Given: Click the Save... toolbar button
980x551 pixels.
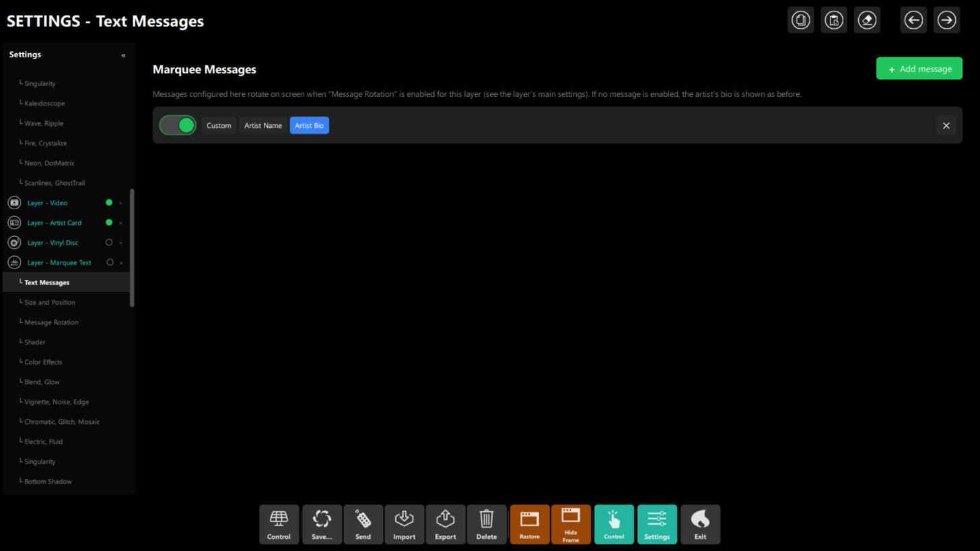Looking at the screenshot, I should 322,524.
